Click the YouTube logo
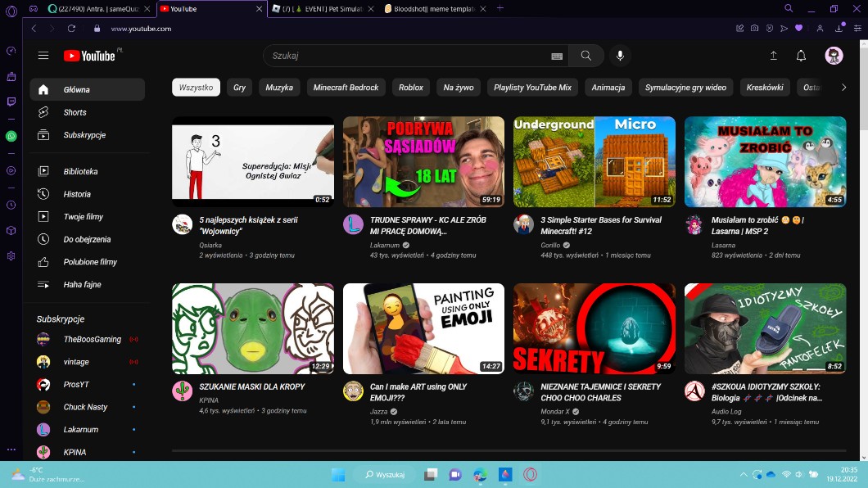This screenshot has width=868, height=488. 89,56
